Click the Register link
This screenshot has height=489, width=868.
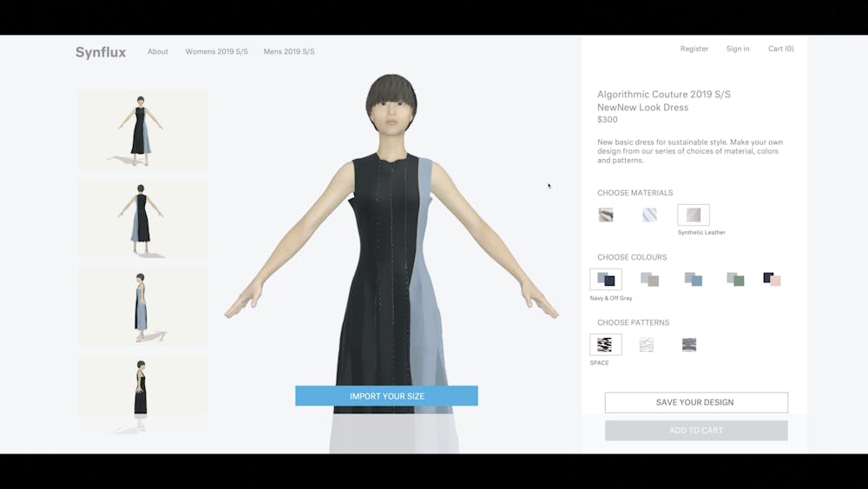(694, 50)
